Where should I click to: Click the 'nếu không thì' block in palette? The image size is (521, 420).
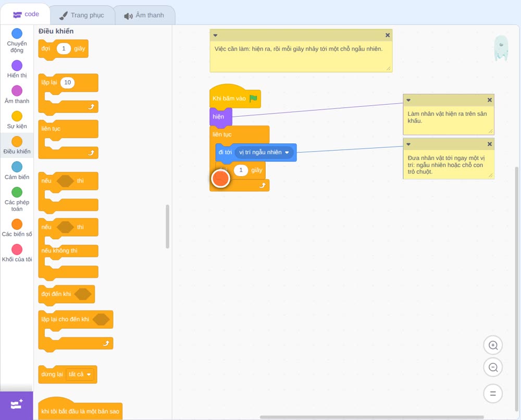59,251
